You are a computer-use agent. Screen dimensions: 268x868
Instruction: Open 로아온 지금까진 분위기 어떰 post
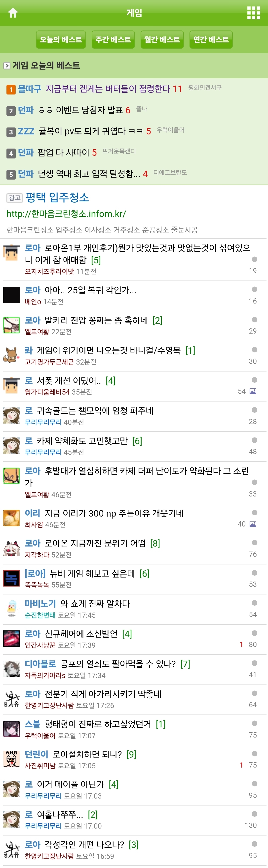(x=95, y=543)
